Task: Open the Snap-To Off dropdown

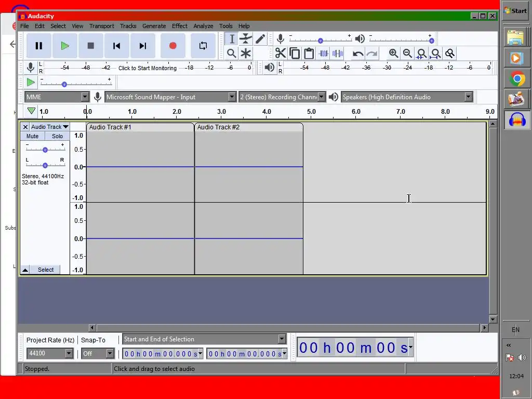Action: pyautogui.click(x=98, y=353)
